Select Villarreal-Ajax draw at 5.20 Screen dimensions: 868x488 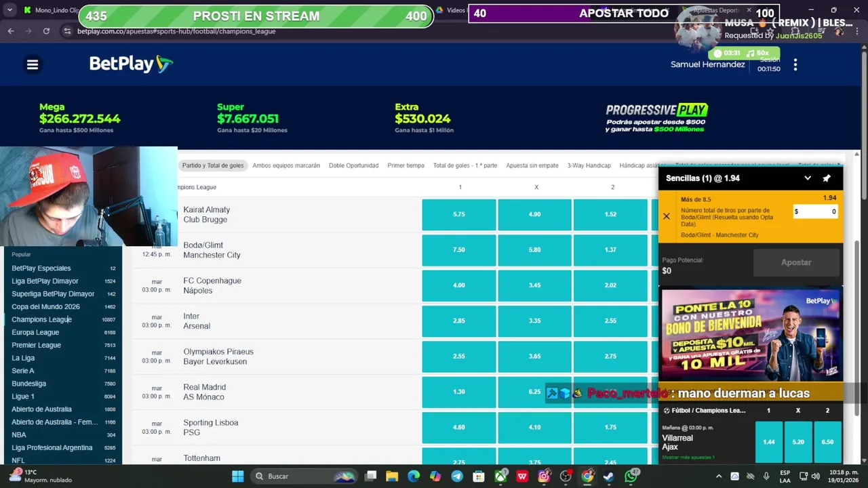(x=798, y=442)
